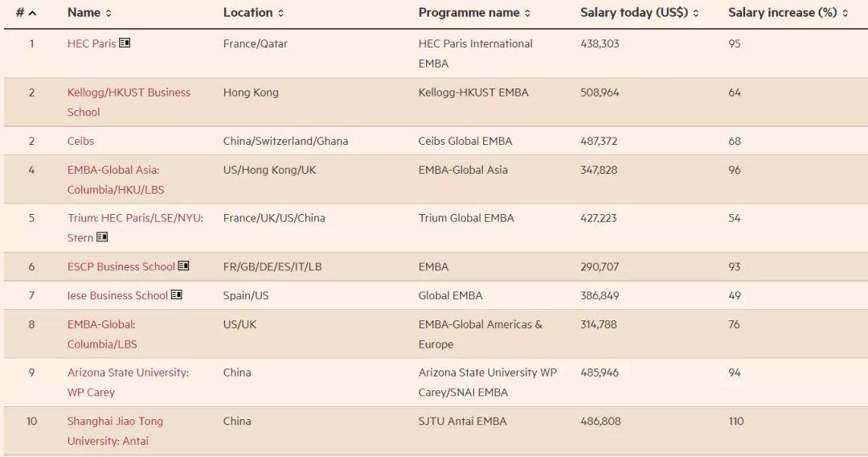Click the Iese Business School profile icon
The height and width of the screenshot is (457, 868).
coord(177,295)
